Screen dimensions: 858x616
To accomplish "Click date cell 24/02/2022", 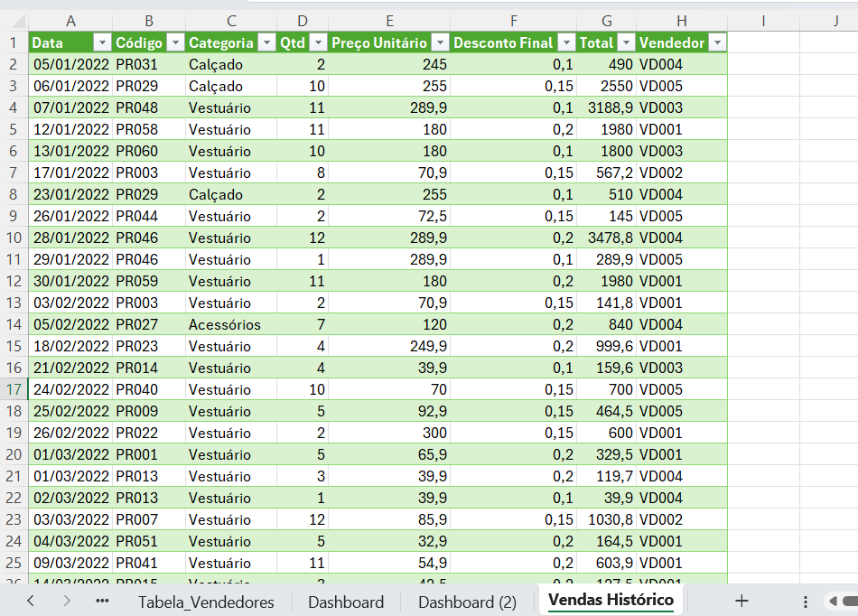I will click(70, 389).
